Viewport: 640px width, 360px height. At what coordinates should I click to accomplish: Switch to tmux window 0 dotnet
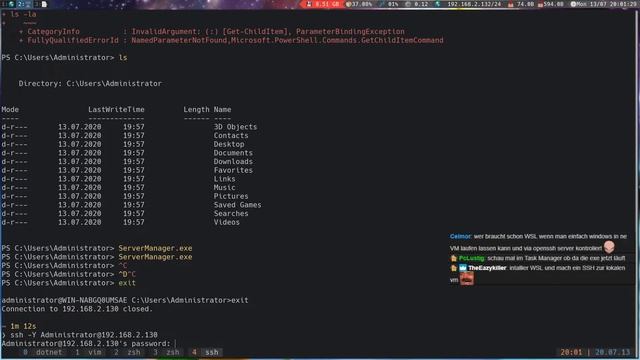tap(43, 352)
